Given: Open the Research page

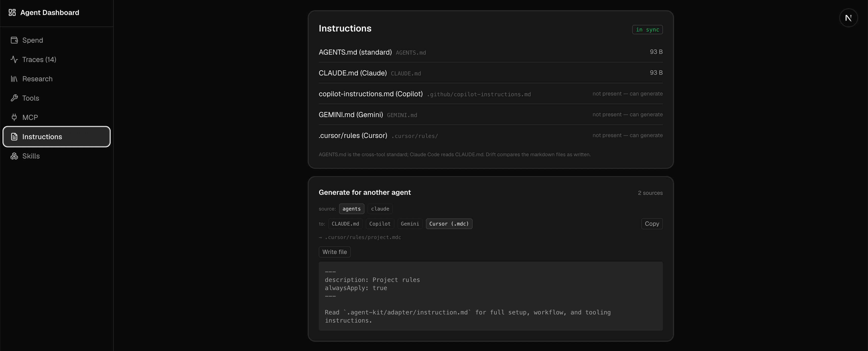Looking at the screenshot, I should tap(57, 79).
